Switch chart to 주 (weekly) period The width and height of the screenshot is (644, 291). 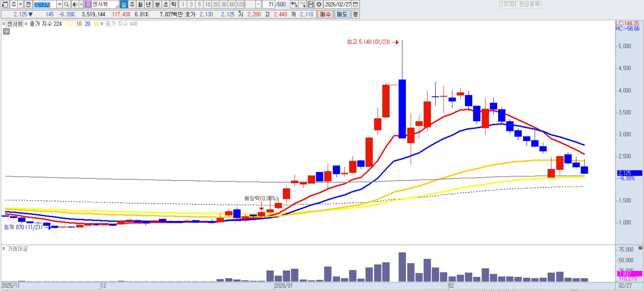tap(132, 4)
